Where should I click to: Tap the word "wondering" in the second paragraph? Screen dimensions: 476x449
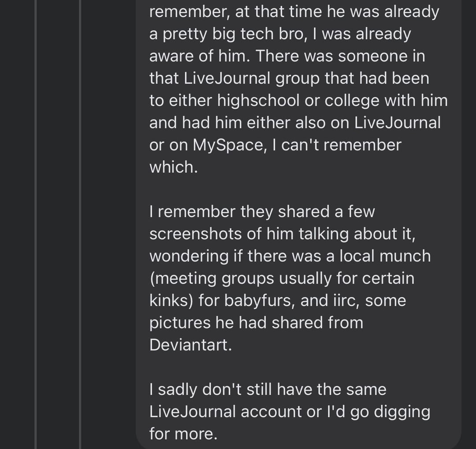[x=189, y=256]
